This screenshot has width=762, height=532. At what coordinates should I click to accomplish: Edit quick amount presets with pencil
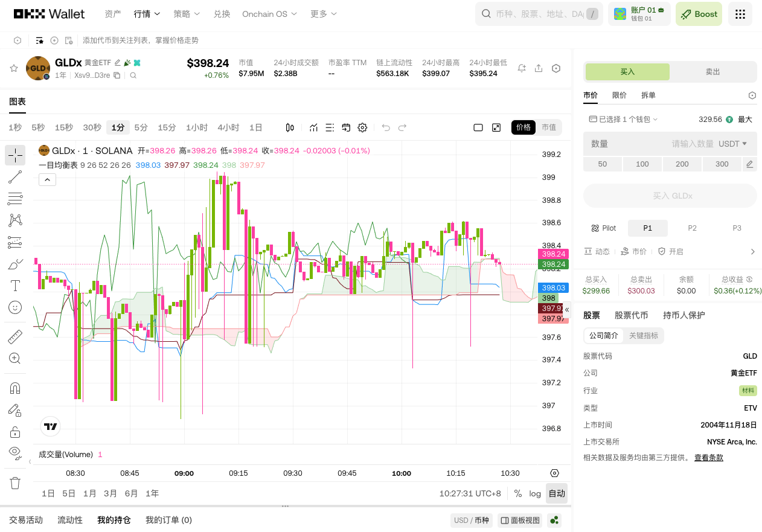pyautogui.click(x=749, y=164)
